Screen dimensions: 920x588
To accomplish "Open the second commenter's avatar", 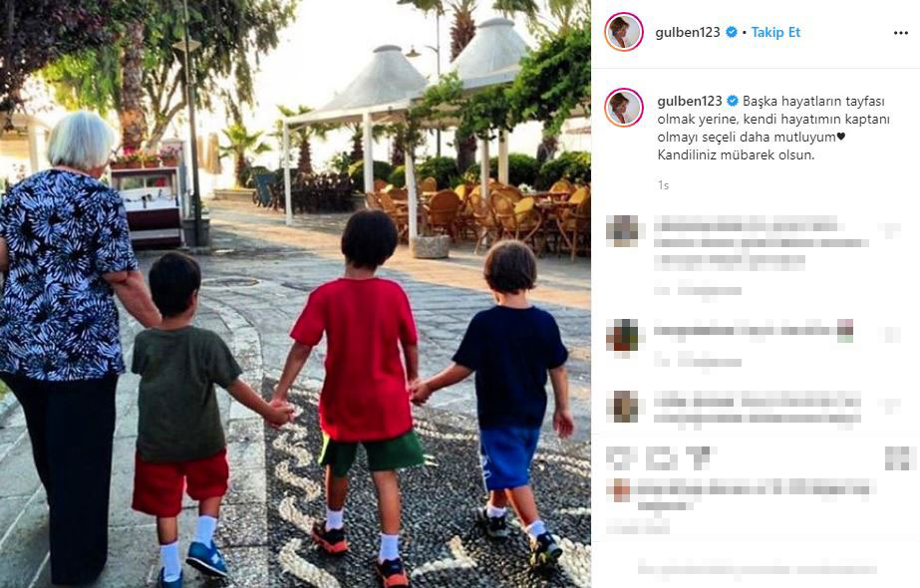I will point(623,335).
